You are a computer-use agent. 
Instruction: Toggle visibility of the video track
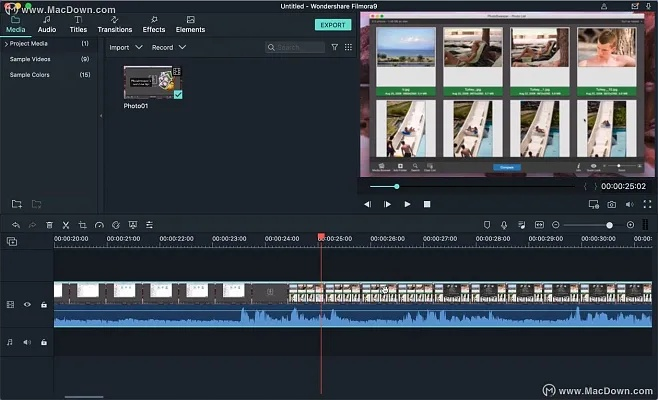click(x=27, y=305)
